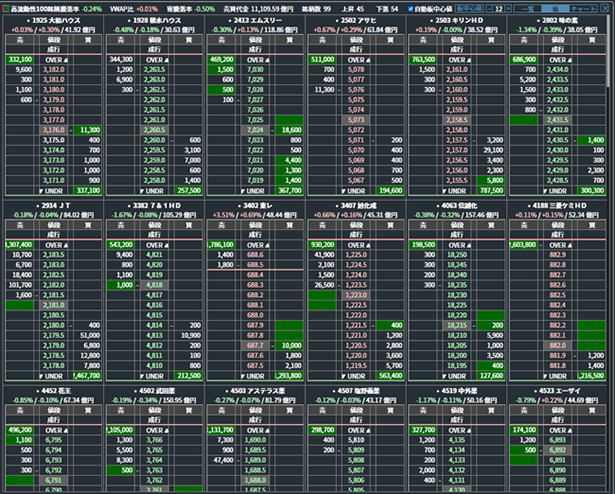The image size is (615, 494).
Task: Click OVER ▲ in the 4063 信越化 board
Action: point(461,244)
